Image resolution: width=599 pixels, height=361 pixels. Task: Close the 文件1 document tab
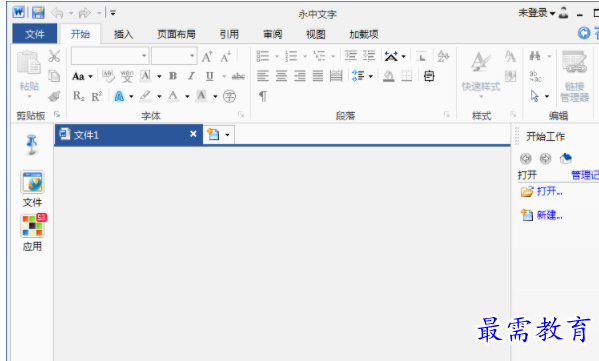(193, 134)
